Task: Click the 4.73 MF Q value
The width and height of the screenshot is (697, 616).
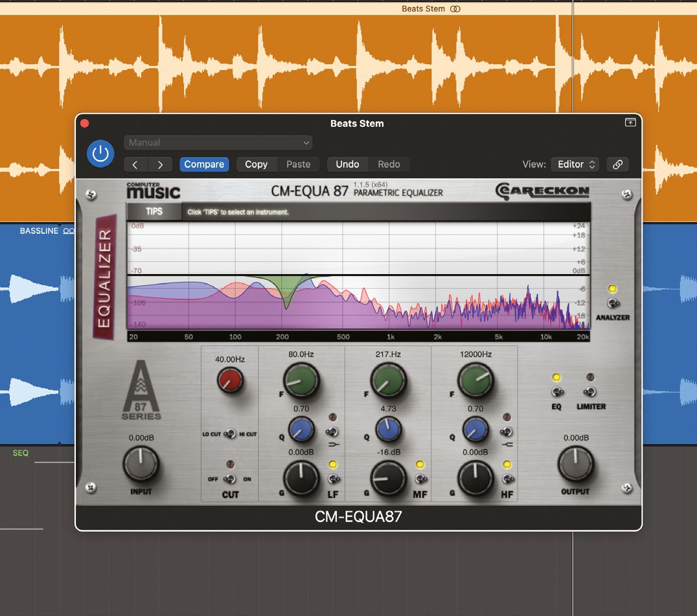Action: (x=388, y=409)
